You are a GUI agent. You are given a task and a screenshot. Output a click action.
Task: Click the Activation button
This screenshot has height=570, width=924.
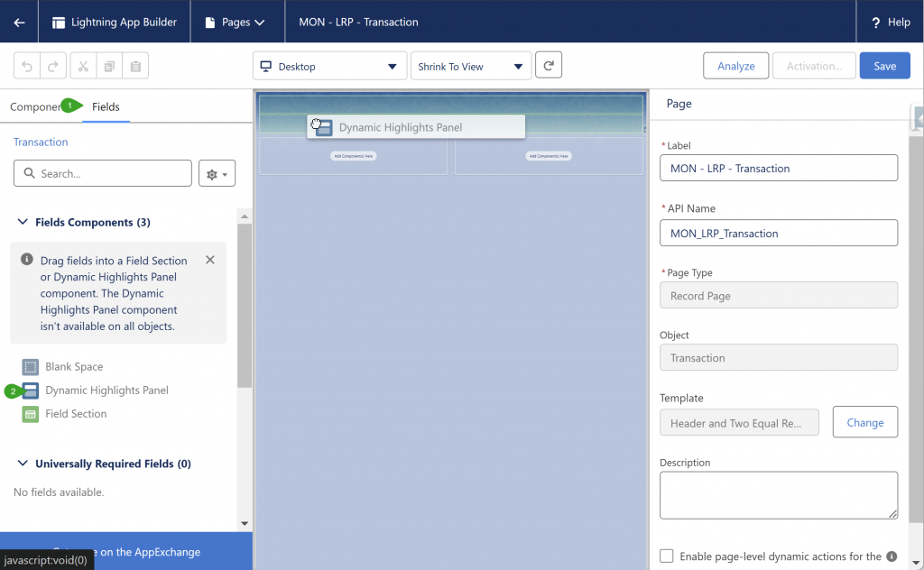click(x=814, y=66)
